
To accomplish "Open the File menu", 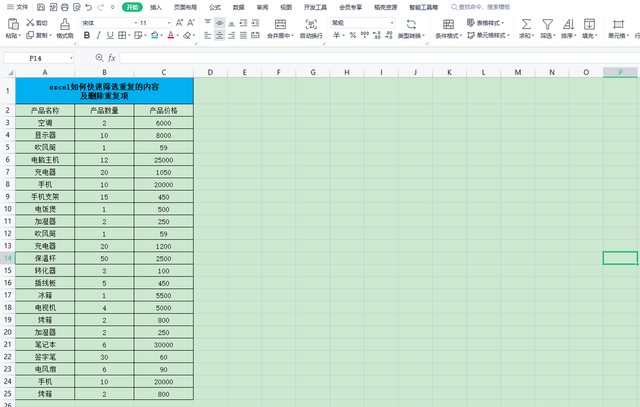I will click(x=18, y=7).
